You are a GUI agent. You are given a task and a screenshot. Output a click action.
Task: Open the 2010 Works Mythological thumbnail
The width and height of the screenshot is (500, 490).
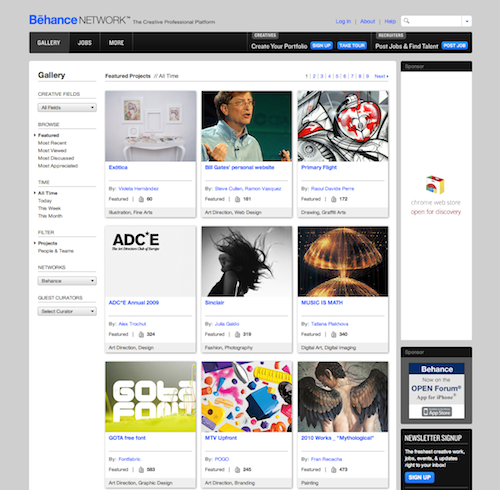pos(343,397)
